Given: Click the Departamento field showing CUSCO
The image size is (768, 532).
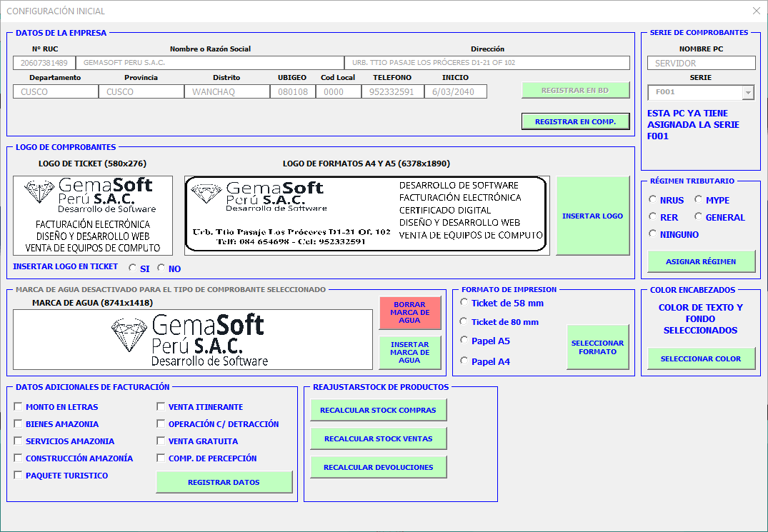Looking at the screenshot, I should (56, 91).
